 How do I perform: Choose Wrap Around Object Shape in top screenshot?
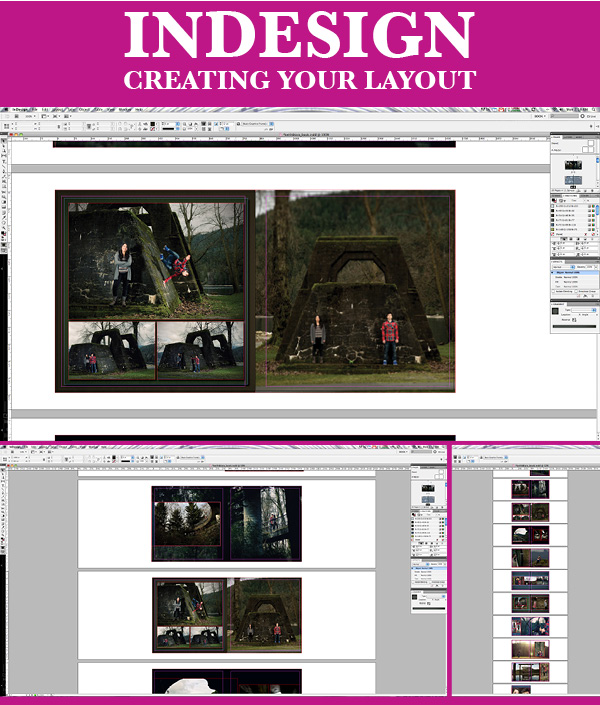pyautogui.click(x=578, y=239)
